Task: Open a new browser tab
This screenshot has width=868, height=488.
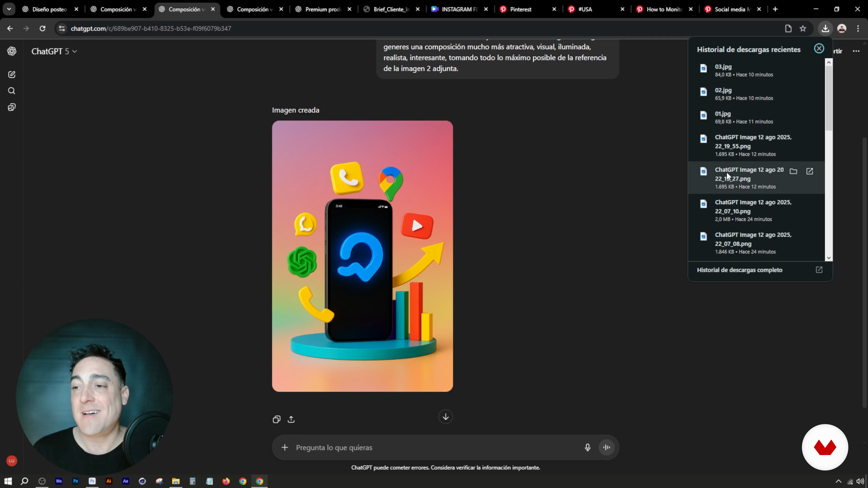Action: pyautogui.click(x=775, y=9)
